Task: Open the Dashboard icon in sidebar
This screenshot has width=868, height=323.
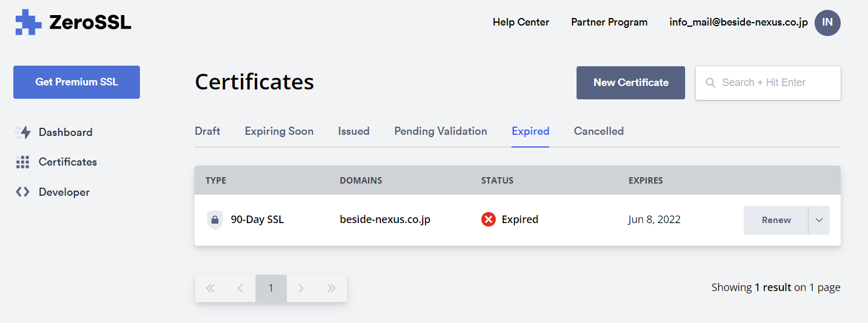Action: 23,132
